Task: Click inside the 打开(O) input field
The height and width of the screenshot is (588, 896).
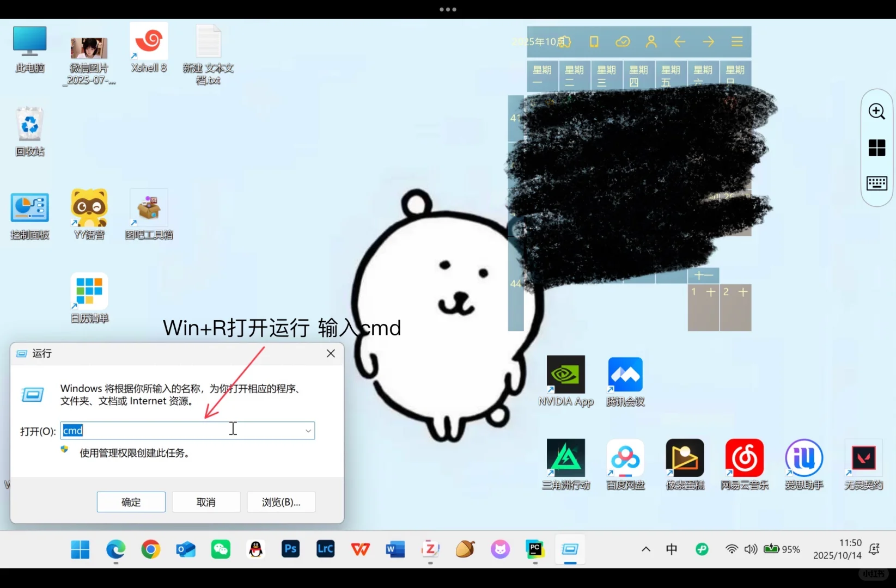Action: coord(163,431)
